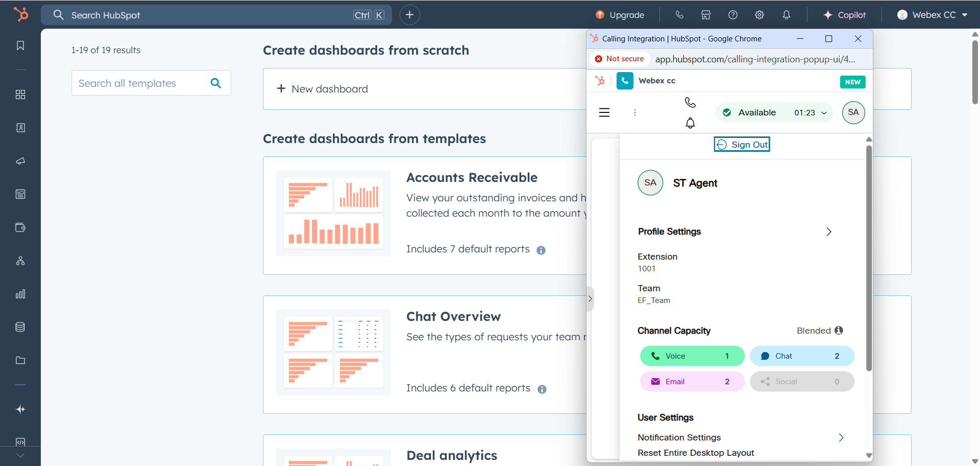Click the Sign Out button
The width and height of the screenshot is (980, 466).
pyautogui.click(x=742, y=145)
